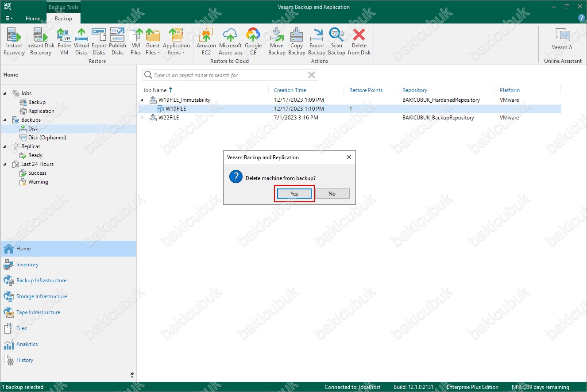
Task: Restore to Amazon EC2
Action: [206, 42]
